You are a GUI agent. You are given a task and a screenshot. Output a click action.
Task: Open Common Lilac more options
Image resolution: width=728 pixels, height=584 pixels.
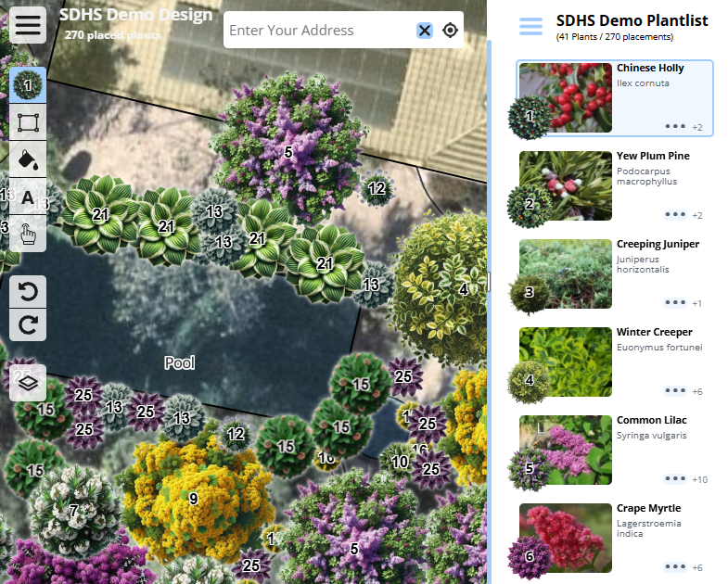click(675, 479)
